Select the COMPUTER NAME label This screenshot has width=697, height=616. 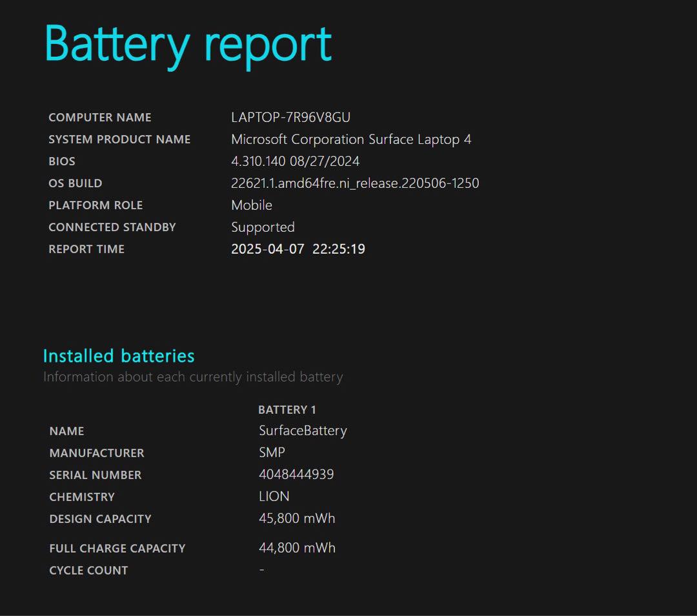click(100, 118)
